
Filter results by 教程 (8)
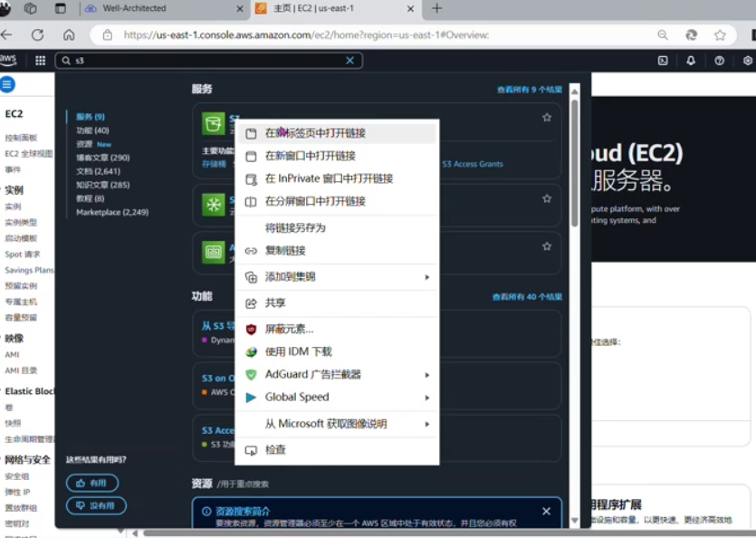[91, 198]
